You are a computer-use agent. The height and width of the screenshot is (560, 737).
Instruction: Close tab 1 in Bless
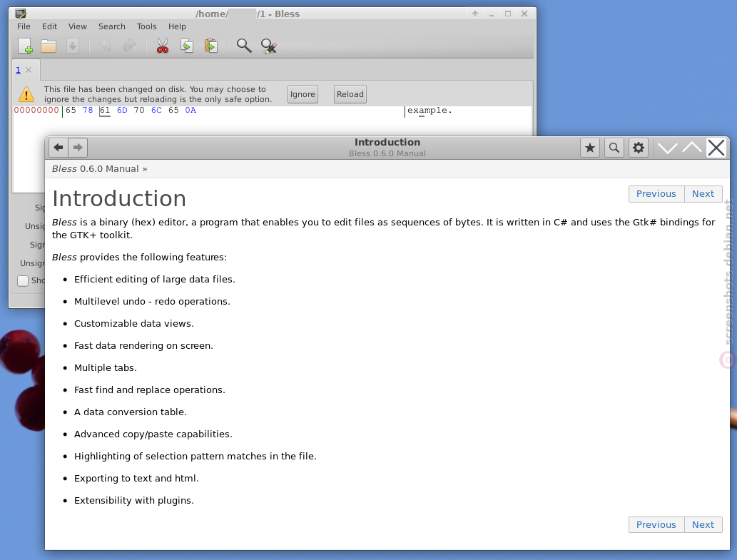click(29, 70)
